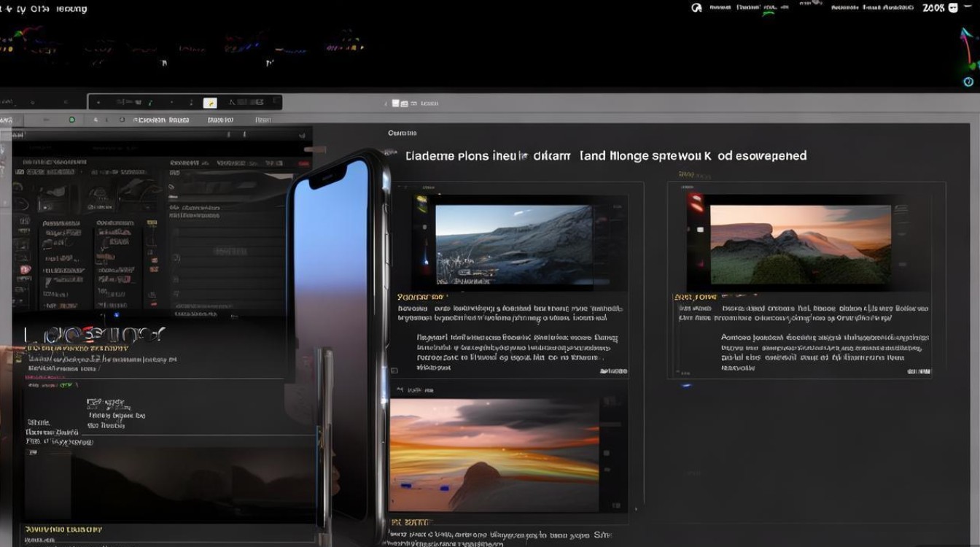Click the yellow highlighted toolbar button
This screenshot has width=980, height=547.
[x=210, y=103]
